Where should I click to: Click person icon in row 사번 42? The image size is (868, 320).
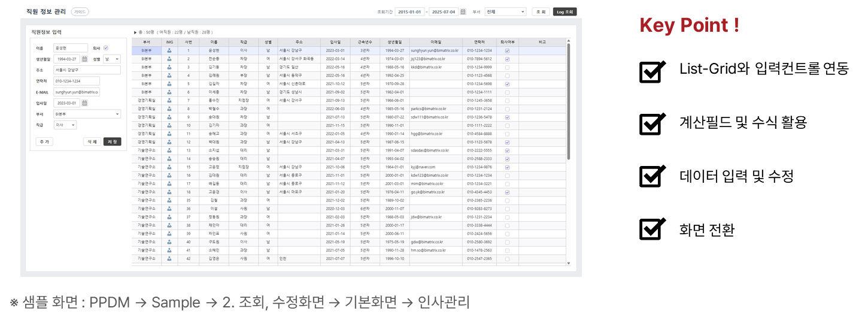tap(169, 259)
